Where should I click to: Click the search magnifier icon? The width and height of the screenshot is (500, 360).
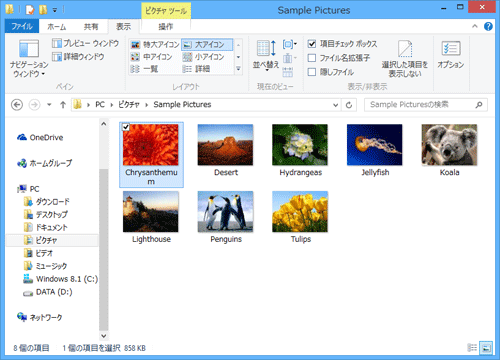[479, 105]
